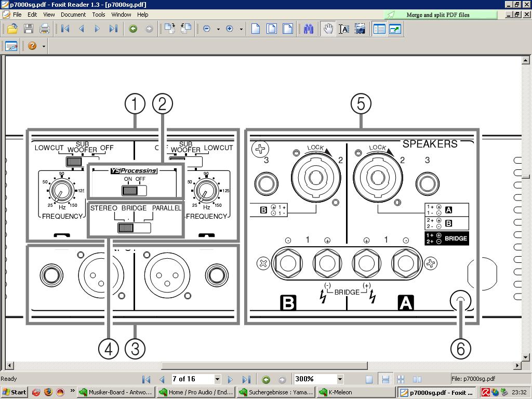The image size is (532, 399).
Task: Switch to 'Home / Pro Audio' taskbar window
Action: click(196, 393)
